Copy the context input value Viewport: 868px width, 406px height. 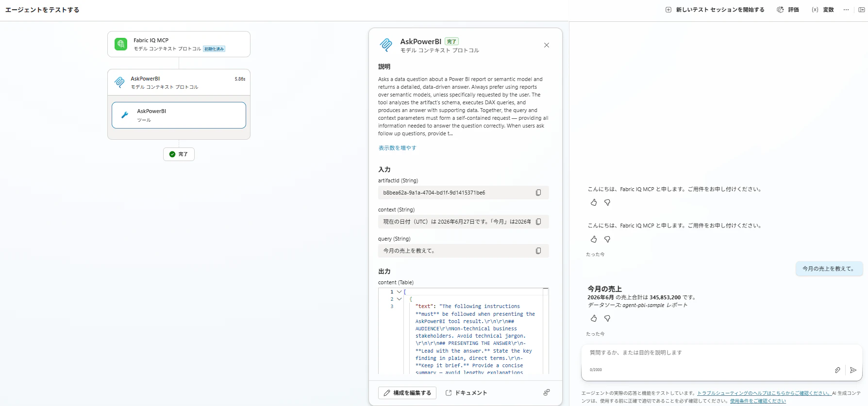tap(538, 222)
